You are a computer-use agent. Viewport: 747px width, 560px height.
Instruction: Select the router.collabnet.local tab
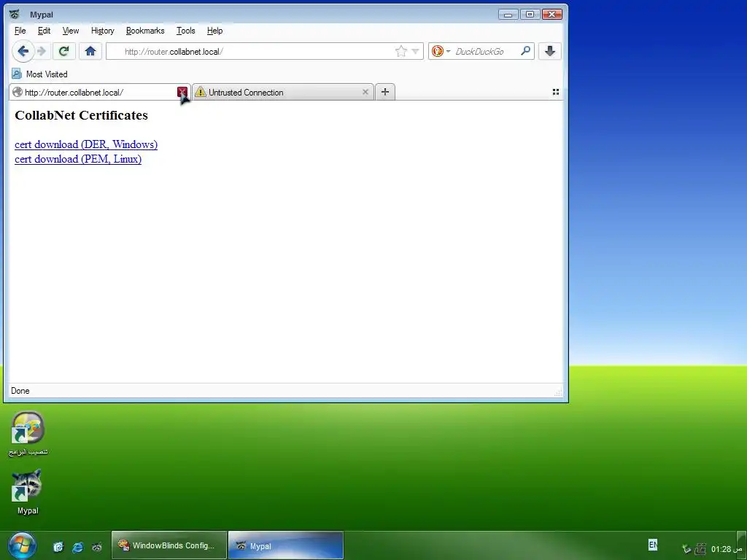tap(99, 93)
